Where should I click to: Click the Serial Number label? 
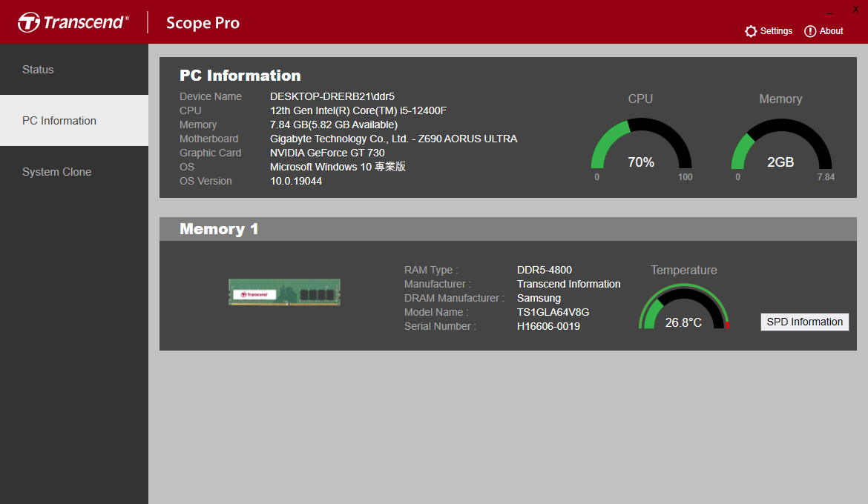tap(440, 326)
